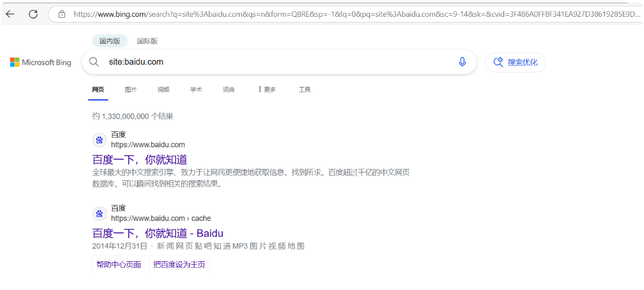Click the magnifier search icon in search box
This screenshot has width=644, height=290.
94,62
